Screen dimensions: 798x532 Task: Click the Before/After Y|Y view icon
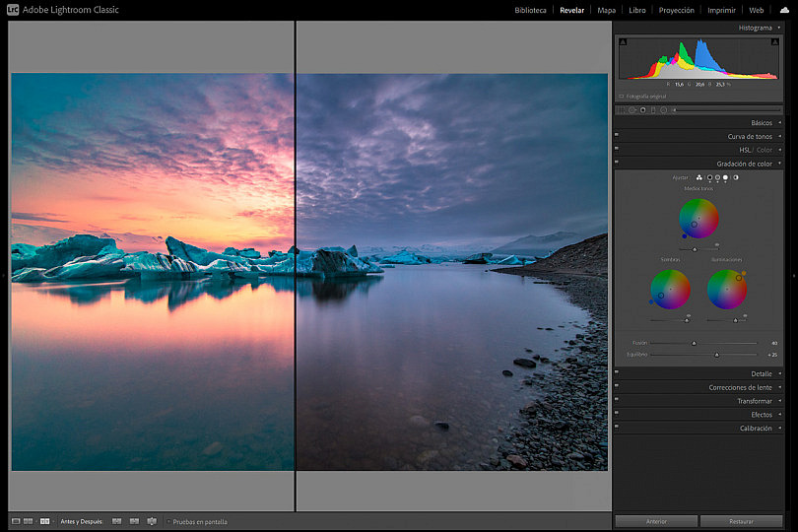click(x=44, y=521)
